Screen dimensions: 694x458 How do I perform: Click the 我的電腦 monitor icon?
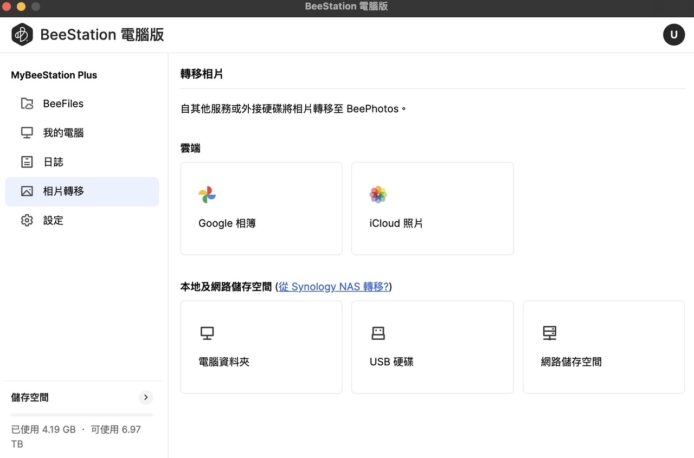coord(27,132)
